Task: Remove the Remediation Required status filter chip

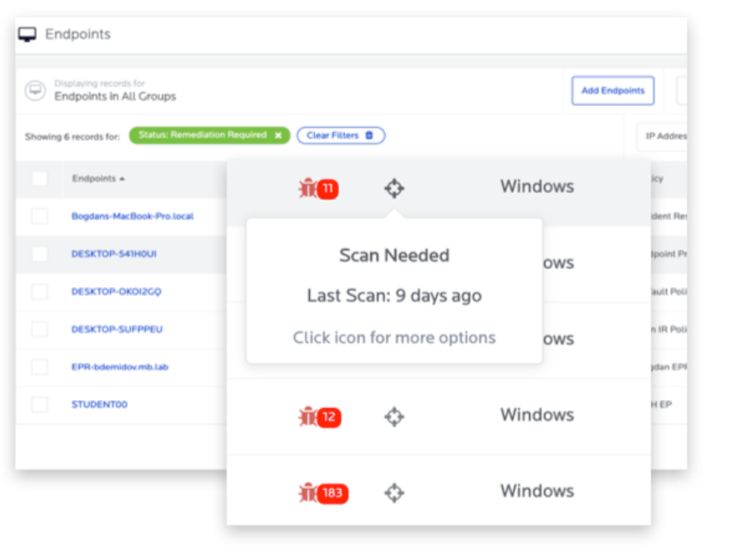Action: click(279, 135)
